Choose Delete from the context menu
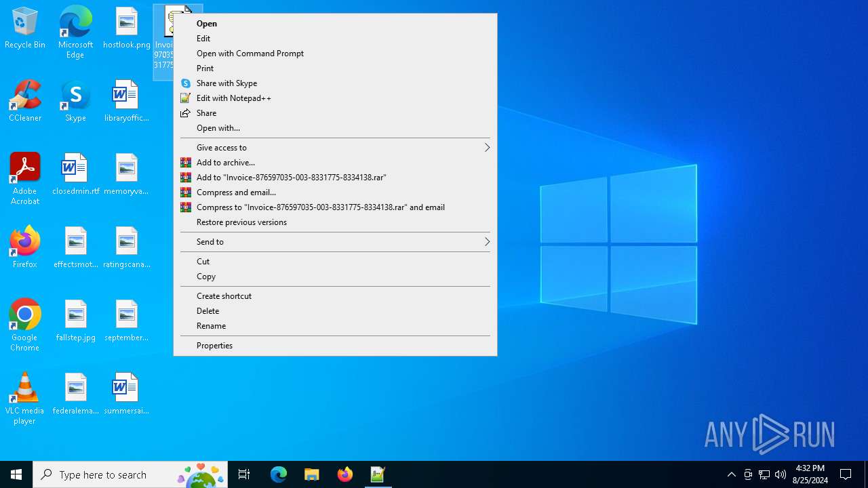 point(335,311)
